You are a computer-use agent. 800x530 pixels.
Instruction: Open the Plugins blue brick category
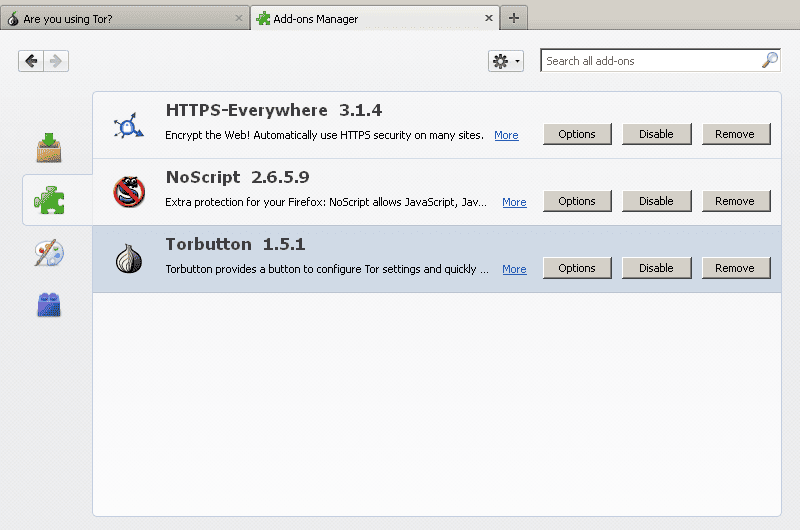pos(49,304)
